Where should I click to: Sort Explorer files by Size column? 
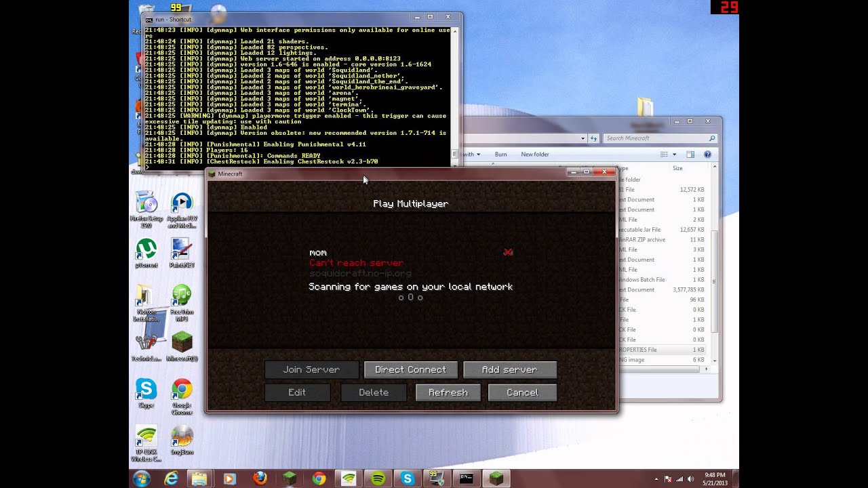click(x=677, y=168)
